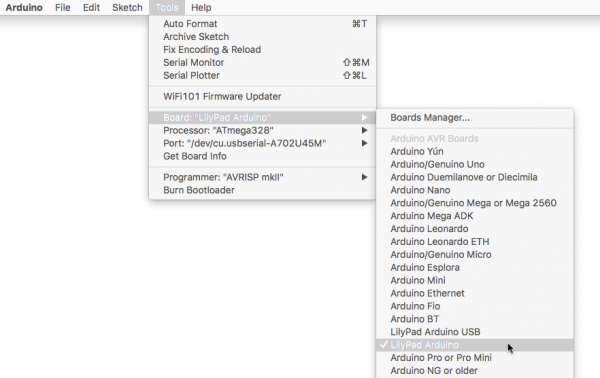Screen dimensions: 600x378
Task: Select Archive Sketch
Action: coord(262,37)
